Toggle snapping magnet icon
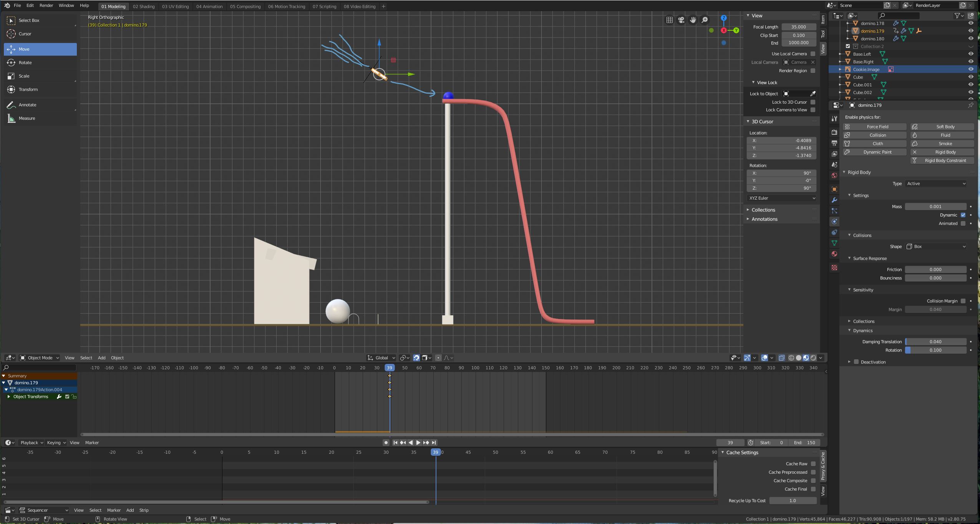 [416, 358]
